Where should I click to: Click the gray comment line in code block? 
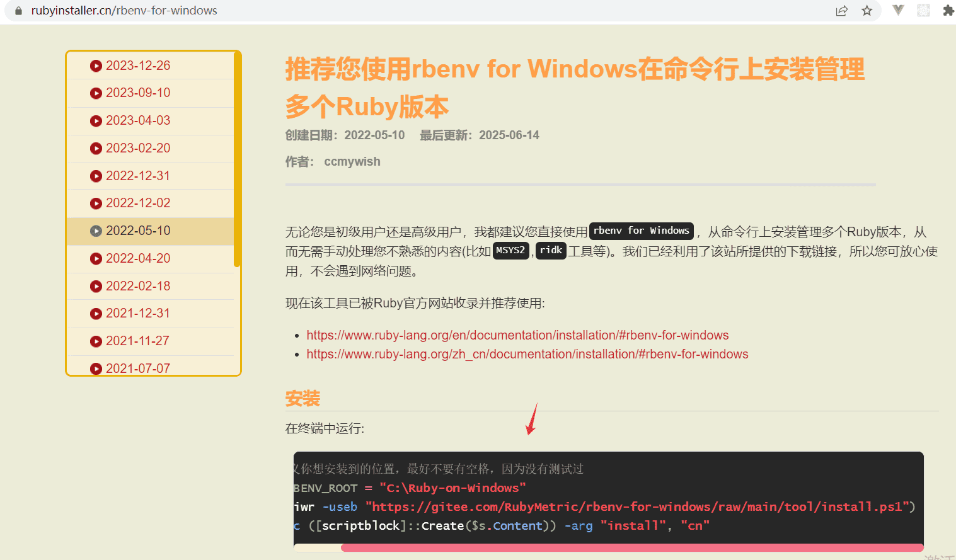(439, 469)
